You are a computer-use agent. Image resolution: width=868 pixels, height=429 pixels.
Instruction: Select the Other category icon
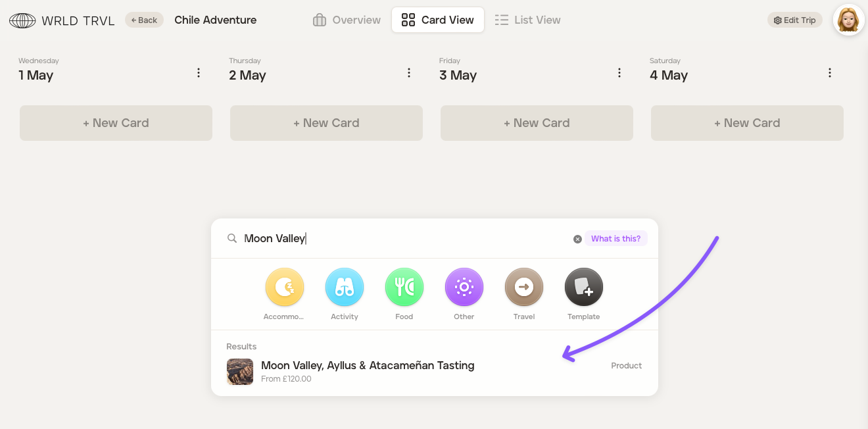tap(464, 288)
